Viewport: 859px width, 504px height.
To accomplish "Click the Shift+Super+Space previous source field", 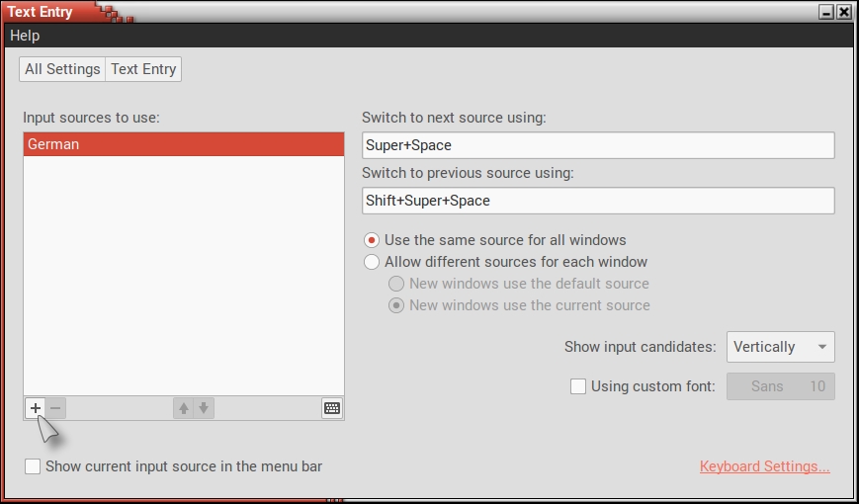I will pos(598,201).
